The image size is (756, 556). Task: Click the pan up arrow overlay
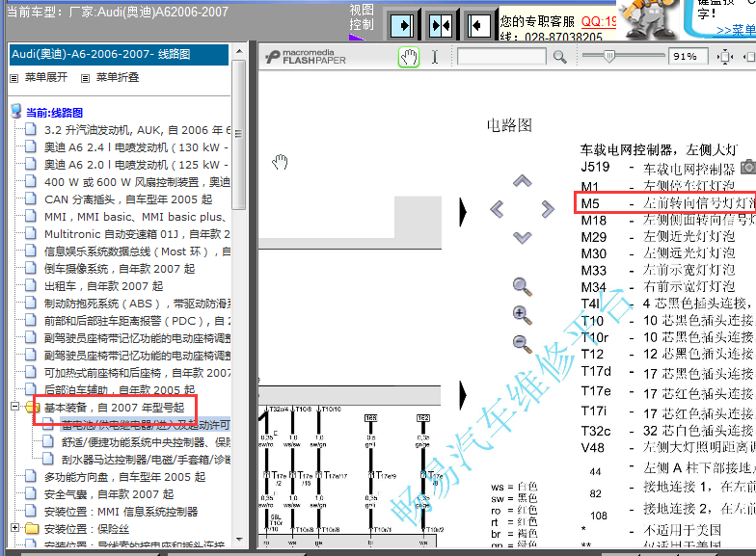coord(523,181)
